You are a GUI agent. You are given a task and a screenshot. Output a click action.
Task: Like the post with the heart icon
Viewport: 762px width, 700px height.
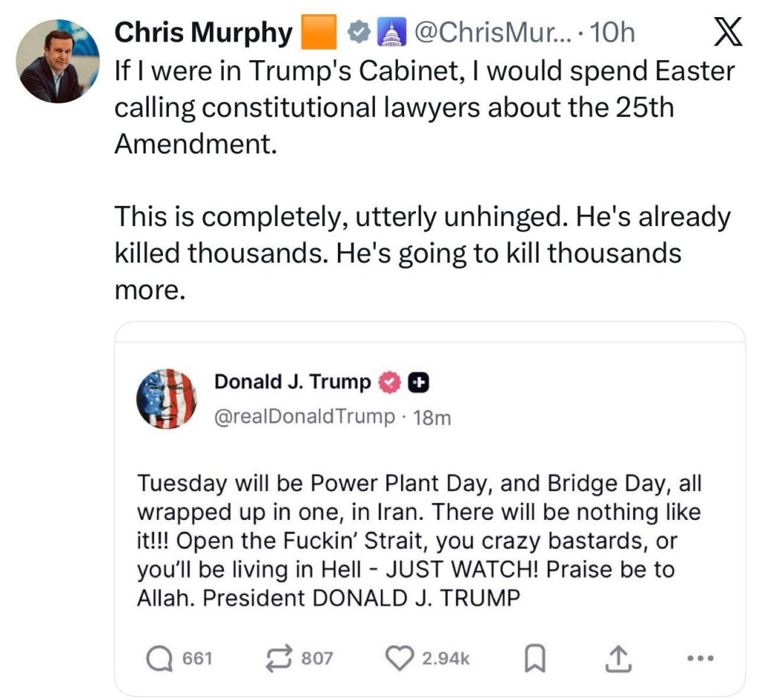399,658
